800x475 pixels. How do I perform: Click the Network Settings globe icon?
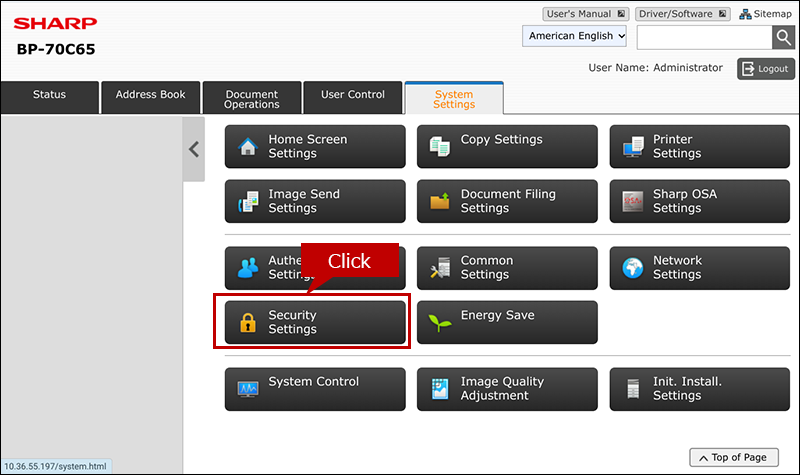click(633, 268)
